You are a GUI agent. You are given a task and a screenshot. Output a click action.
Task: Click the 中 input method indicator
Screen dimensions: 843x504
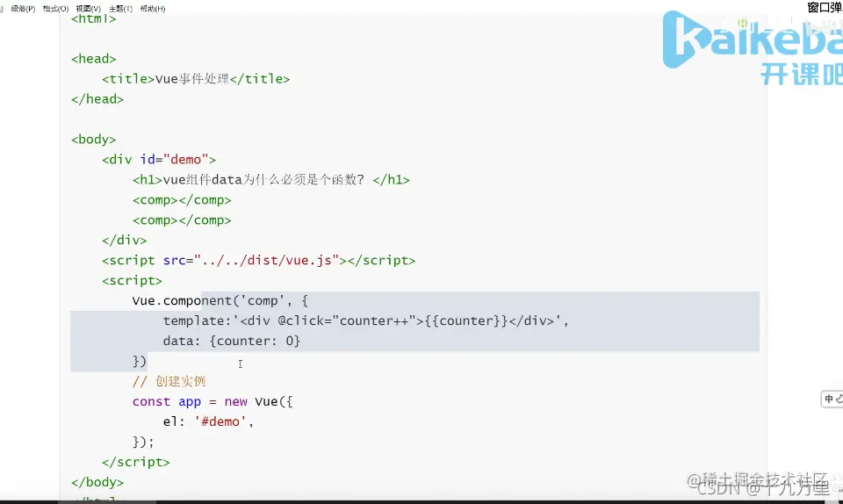point(829,399)
